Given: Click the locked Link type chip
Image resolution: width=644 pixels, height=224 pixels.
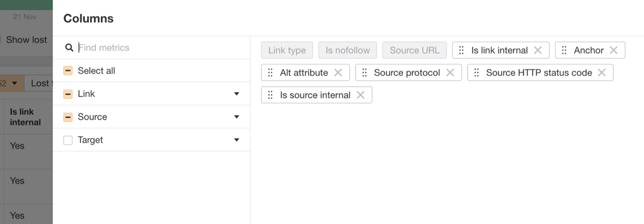Looking at the screenshot, I should (287, 50).
